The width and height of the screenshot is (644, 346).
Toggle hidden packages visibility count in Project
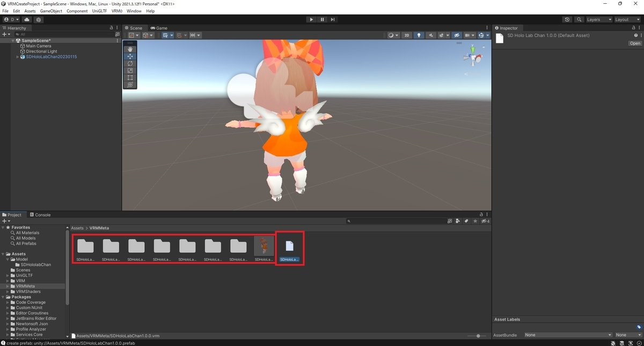pyautogui.click(x=485, y=221)
